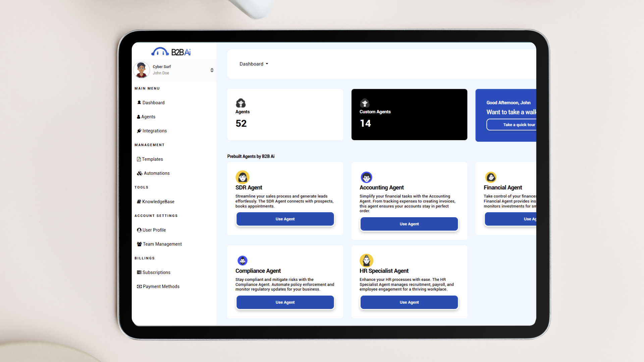Image resolution: width=644 pixels, height=362 pixels.
Task: Click John Doe's profile avatar
Action: [141, 70]
